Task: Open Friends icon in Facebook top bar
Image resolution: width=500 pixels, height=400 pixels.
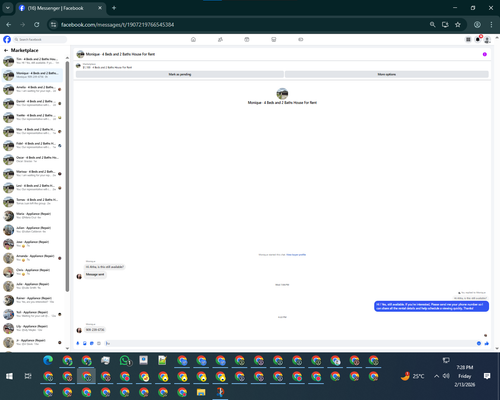Action: coord(220,39)
